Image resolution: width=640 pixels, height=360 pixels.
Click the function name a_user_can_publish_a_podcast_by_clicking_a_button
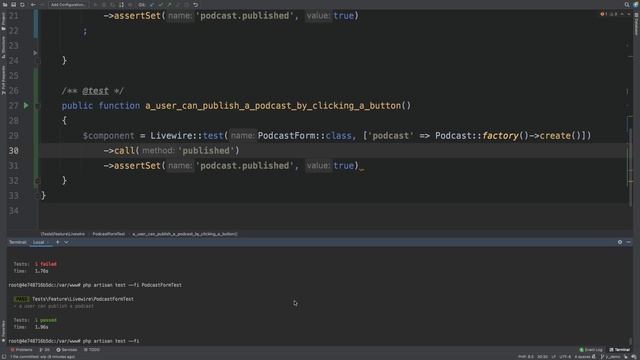pyautogui.click(x=273, y=106)
